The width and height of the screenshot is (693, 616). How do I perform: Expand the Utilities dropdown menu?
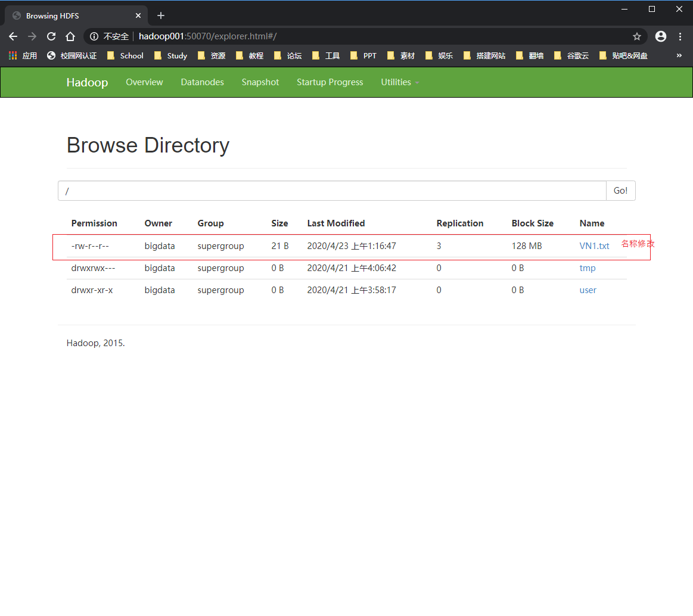[400, 82]
